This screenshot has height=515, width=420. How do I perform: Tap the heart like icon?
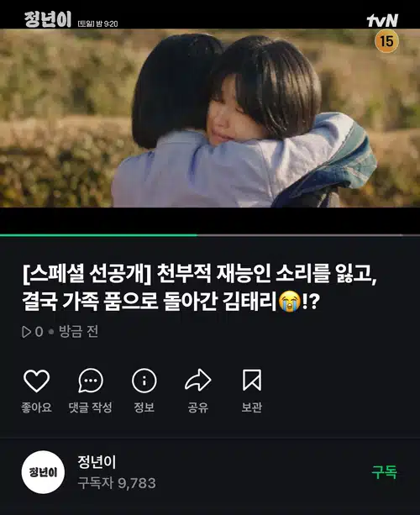click(x=36, y=381)
